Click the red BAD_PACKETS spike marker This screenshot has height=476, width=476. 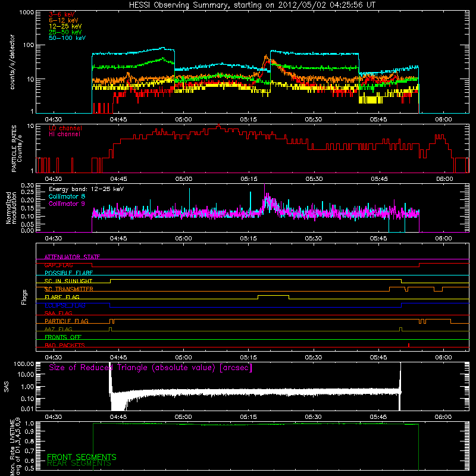point(409,345)
